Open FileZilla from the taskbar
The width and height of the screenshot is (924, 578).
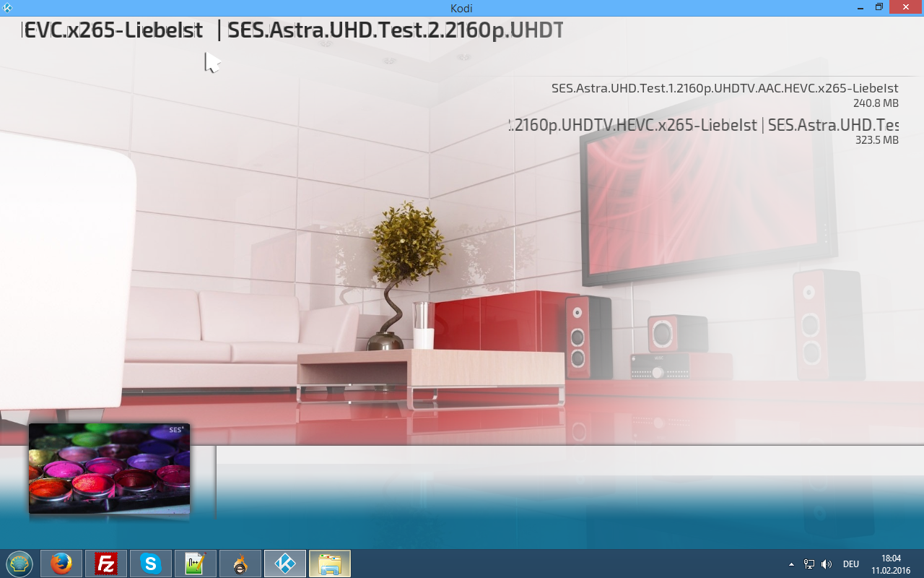(106, 564)
